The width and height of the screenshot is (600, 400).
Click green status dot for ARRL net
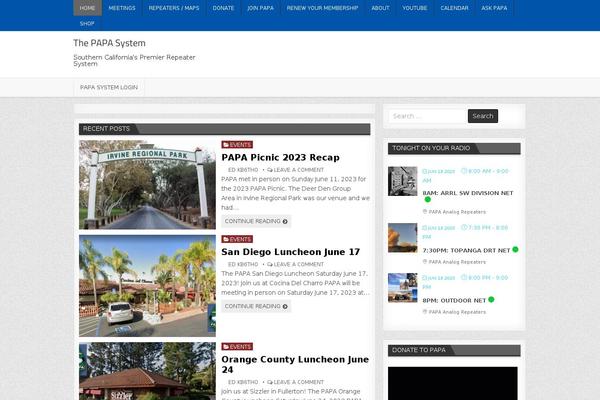point(428,199)
